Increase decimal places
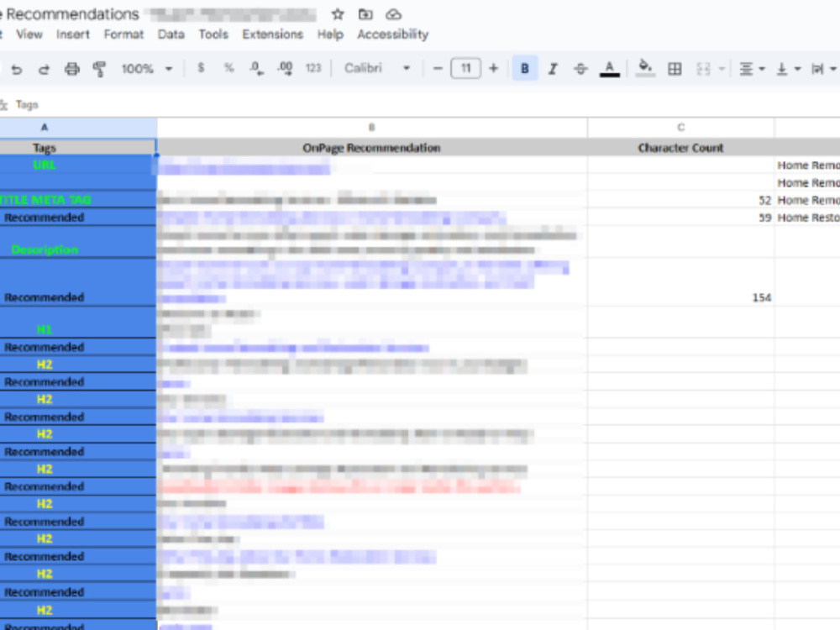The image size is (840, 630). (x=285, y=68)
